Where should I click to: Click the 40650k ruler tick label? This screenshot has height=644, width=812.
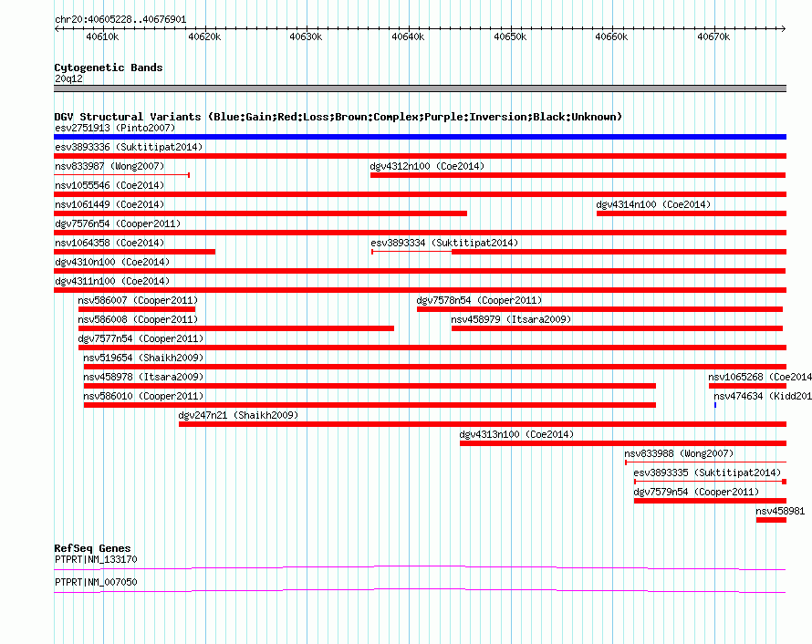click(510, 36)
